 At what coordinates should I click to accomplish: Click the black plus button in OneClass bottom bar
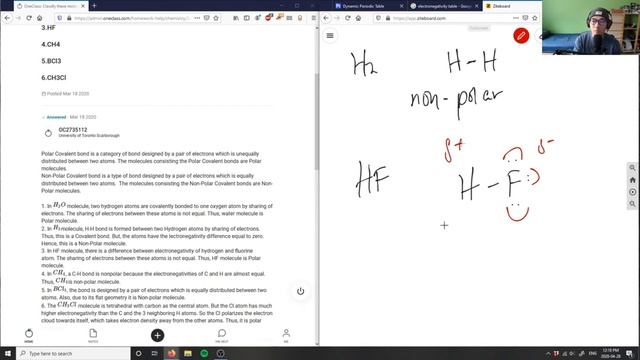158,335
